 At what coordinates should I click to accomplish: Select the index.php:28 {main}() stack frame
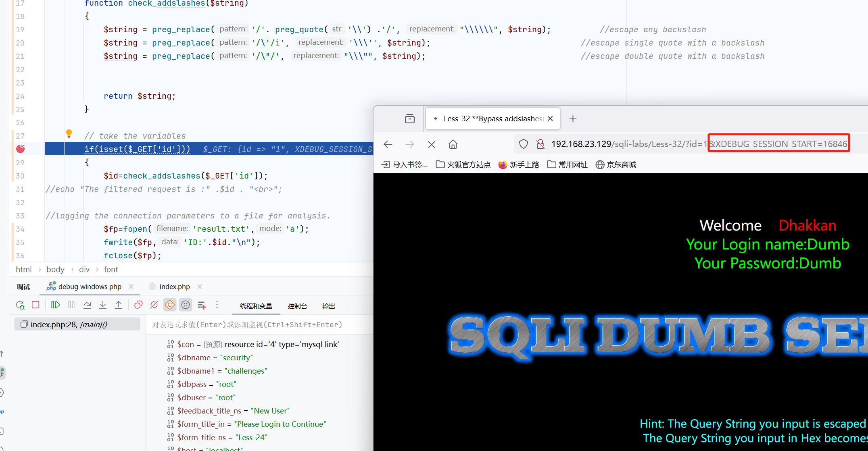(69, 324)
